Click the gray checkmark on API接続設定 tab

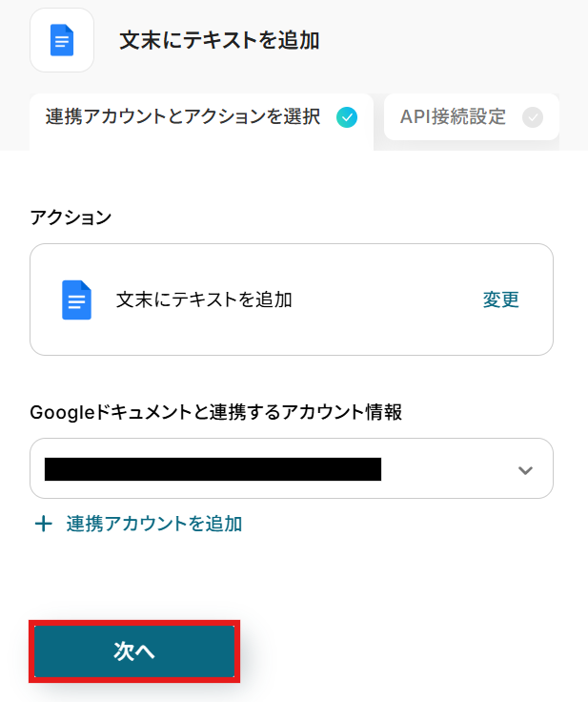533,117
